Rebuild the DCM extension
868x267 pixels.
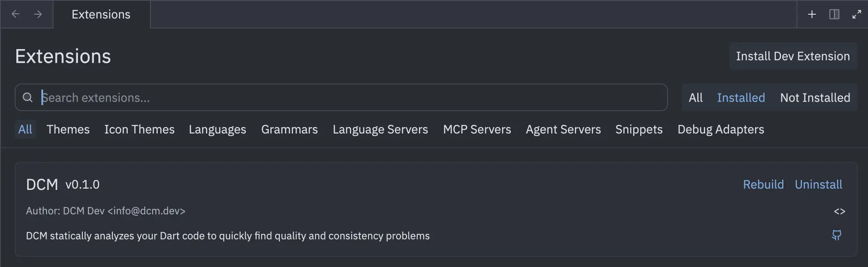click(763, 185)
